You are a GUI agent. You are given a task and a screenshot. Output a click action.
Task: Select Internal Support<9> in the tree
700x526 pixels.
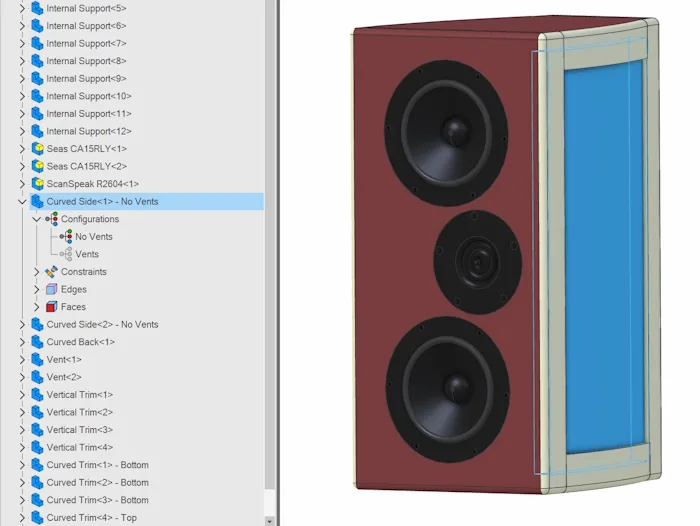click(86, 79)
